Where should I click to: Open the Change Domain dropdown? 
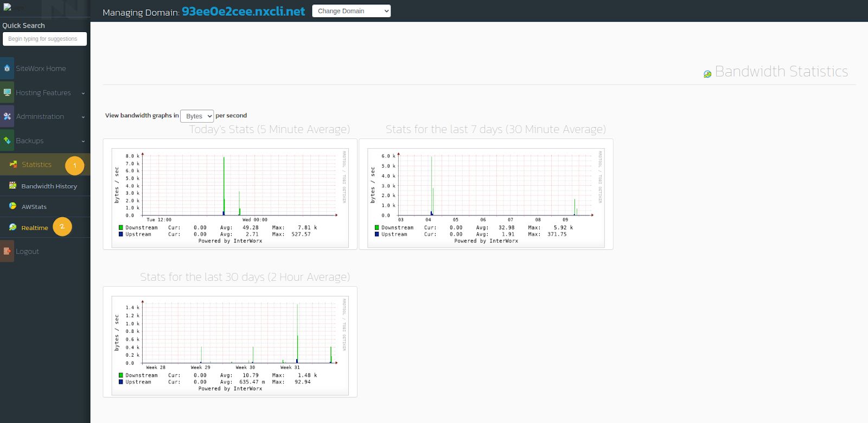click(352, 11)
